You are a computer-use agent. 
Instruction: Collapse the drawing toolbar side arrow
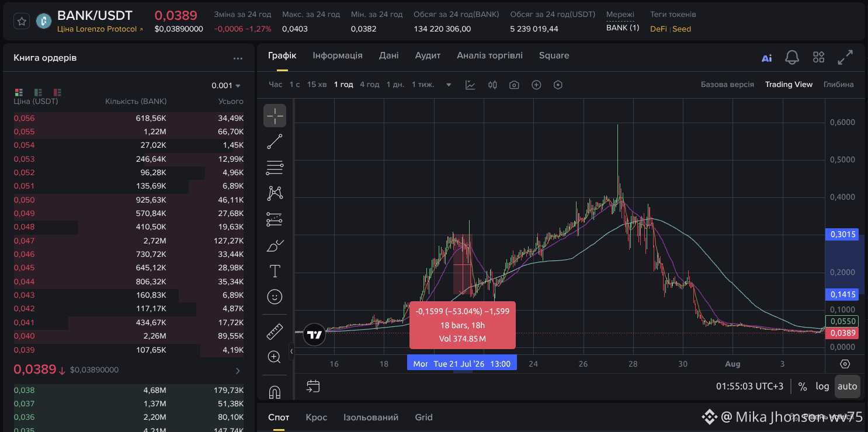click(x=291, y=351)
